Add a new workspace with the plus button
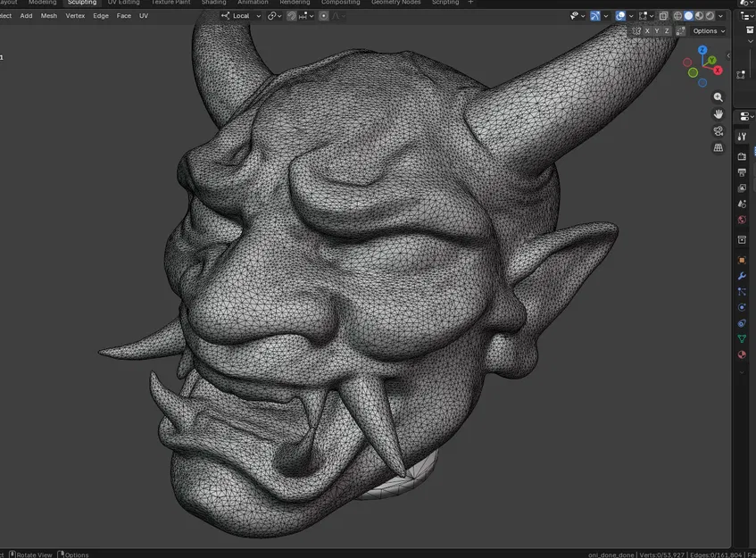This screenshot has height=558, width=756. 470,3
